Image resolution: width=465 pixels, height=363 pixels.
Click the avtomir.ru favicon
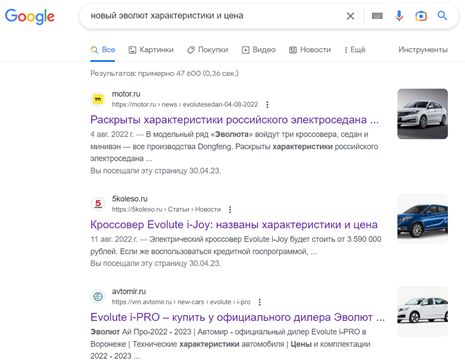click(x=98, y=296)
